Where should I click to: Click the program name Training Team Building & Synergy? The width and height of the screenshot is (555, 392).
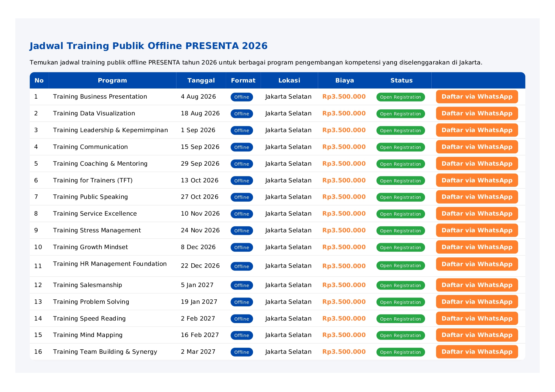105,352
